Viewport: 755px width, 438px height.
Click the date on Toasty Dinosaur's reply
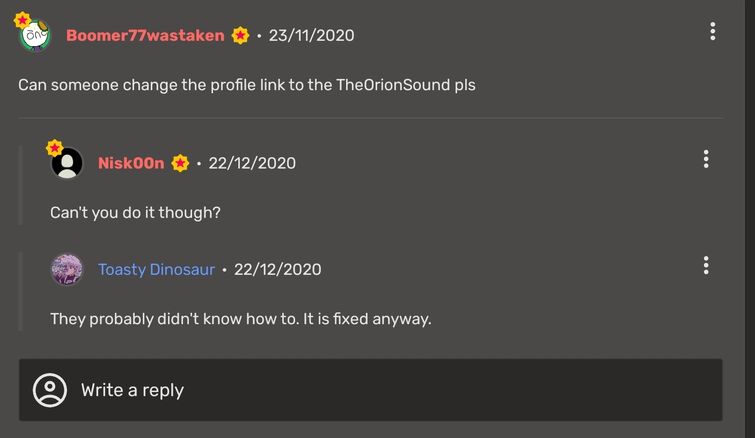click(278, 269)
